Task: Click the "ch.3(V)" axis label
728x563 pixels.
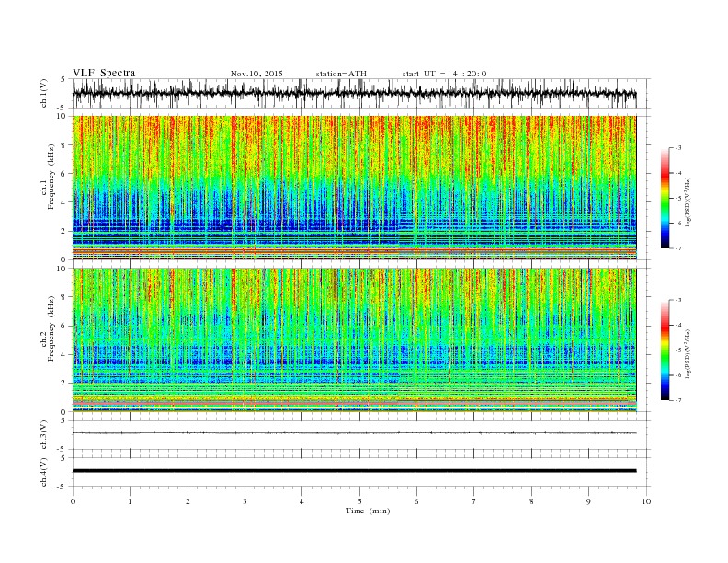Action: pos(44,435)
